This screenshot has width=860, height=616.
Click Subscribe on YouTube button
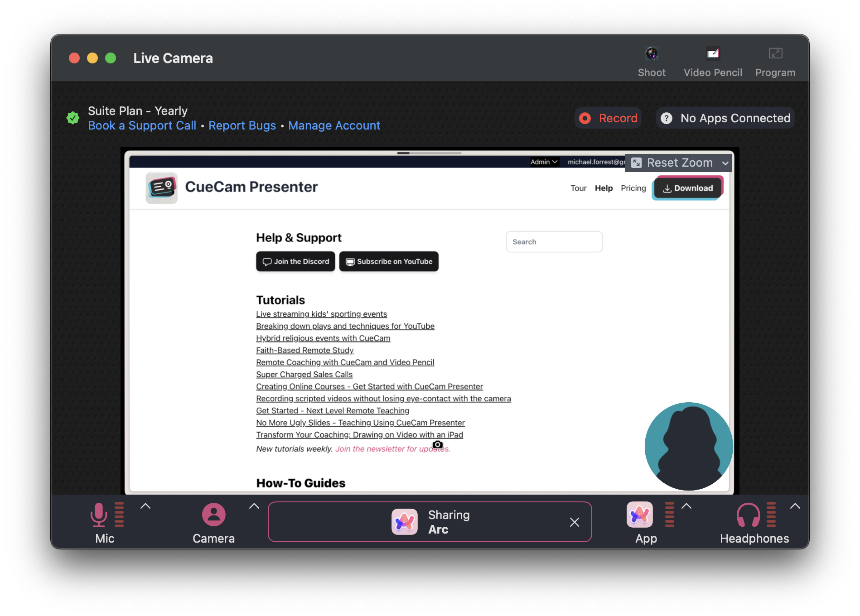tap(389, 261)
